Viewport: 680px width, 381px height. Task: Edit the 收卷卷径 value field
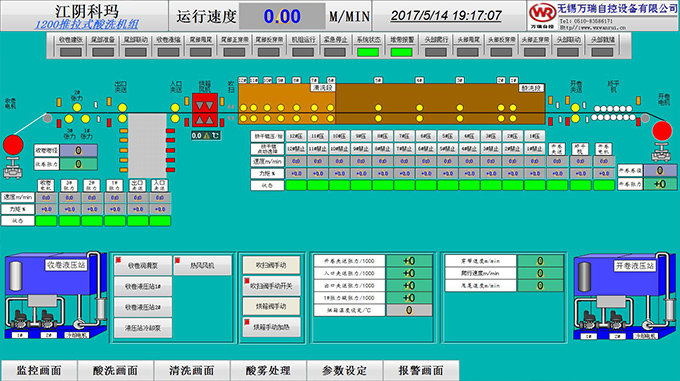tap(78, 150)
